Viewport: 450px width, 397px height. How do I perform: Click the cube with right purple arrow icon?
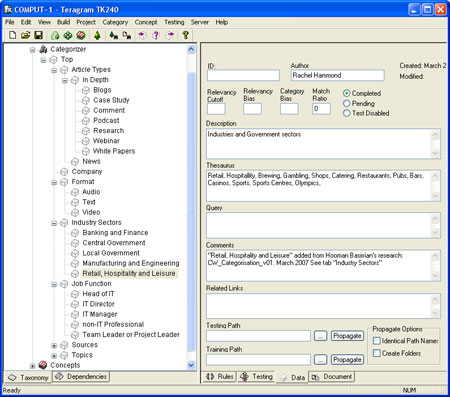click(x=170, y=35)
